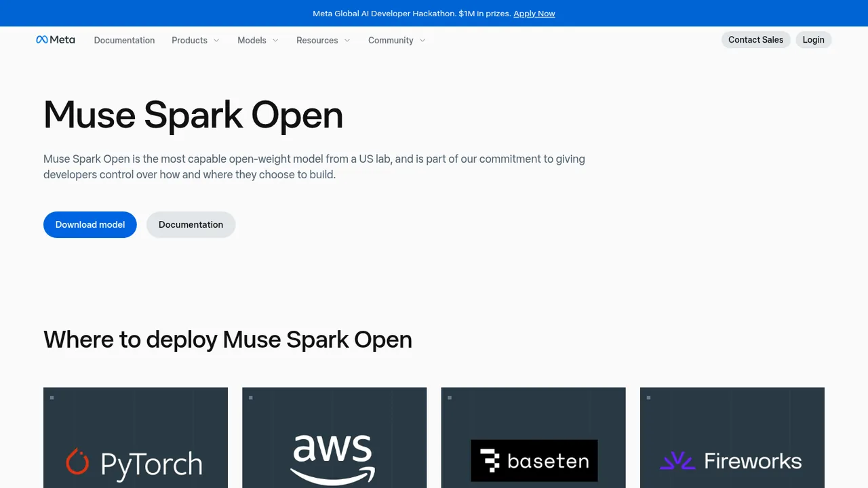Click the Where to deploy heading
868x488 pixels.
tap(228, 339)
